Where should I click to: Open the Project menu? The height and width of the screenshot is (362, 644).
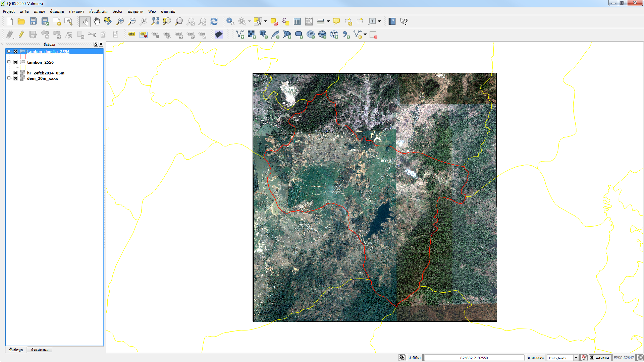[x=9, y=11]
